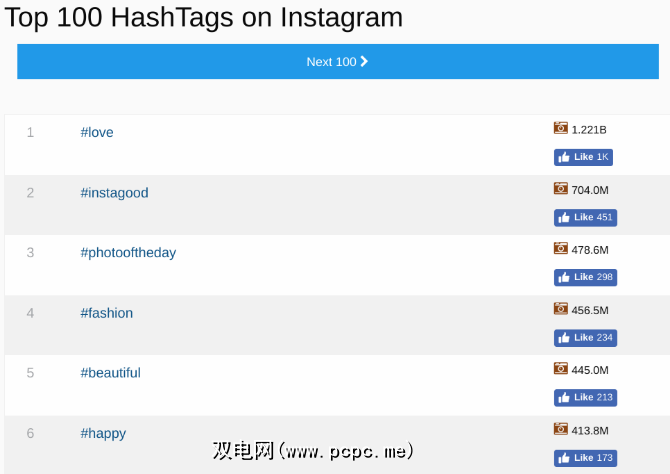Click the Top 100 HashTags heading

[204, 17]
